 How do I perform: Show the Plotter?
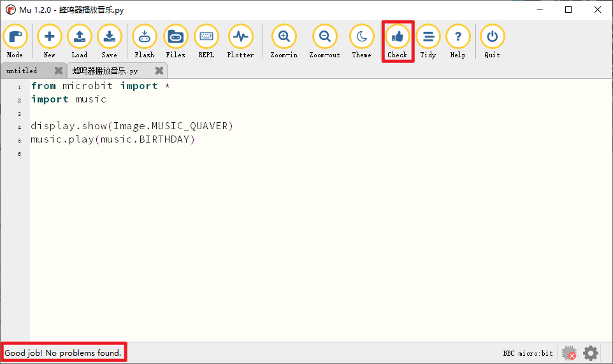[240, 41]
